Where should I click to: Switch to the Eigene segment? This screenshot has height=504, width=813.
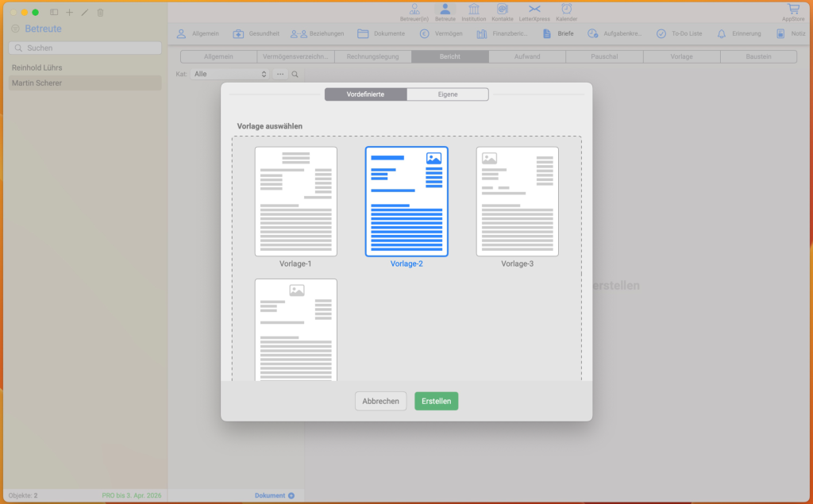click(x=448, y=94)
